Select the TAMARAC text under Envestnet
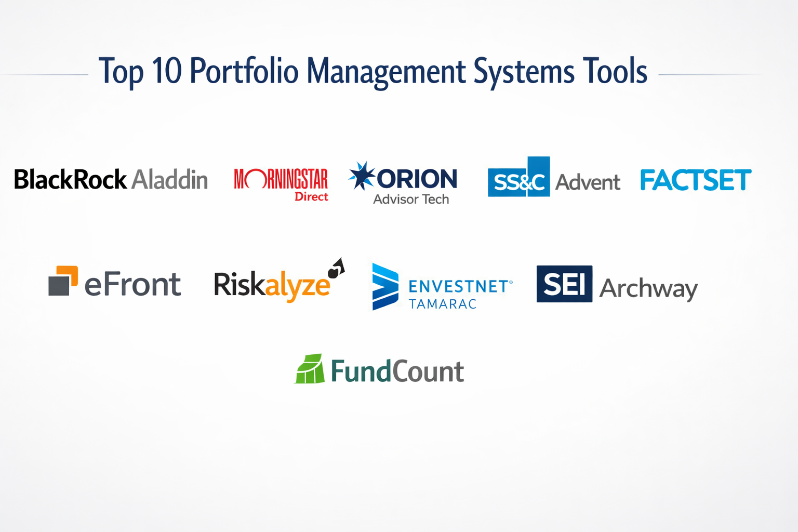The width and height of the screenshot is (798, 532). click(x=443, y=304)
